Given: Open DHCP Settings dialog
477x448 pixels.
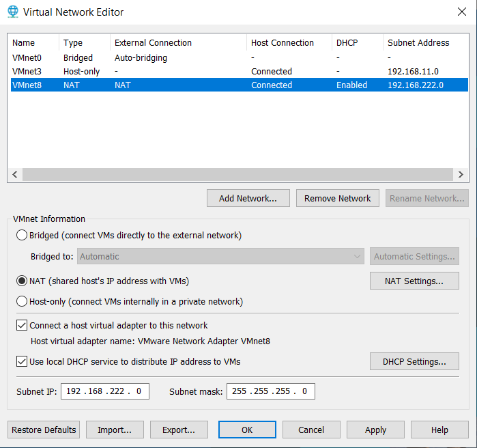Looking at the screenshot, I should [x=414, y=361].
